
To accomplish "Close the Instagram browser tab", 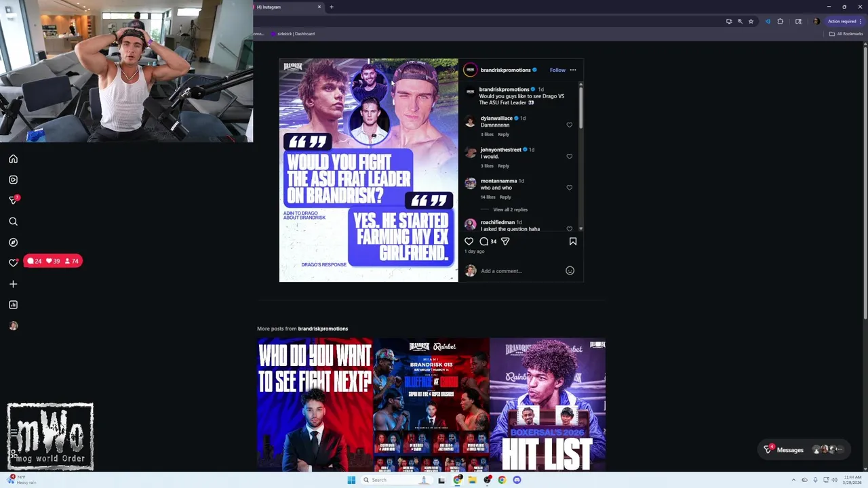I will coord(319,7).
